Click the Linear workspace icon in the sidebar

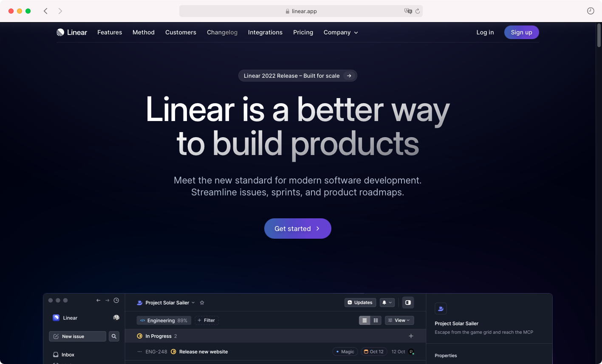pos(56,318)
